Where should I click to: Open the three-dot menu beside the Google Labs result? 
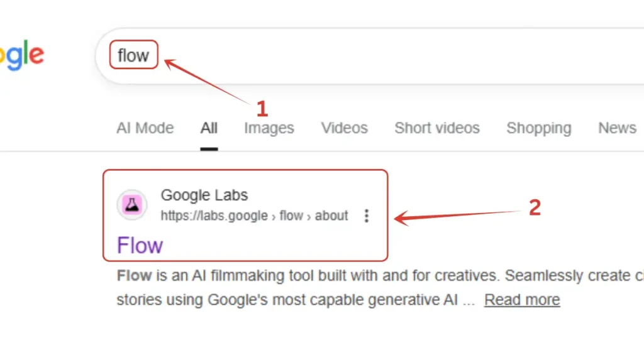coord(367,215)
